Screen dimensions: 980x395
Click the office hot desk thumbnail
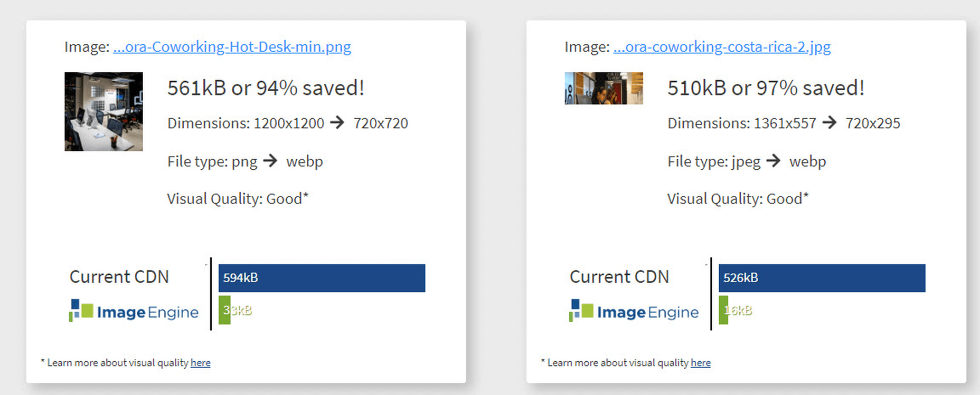pyautogui.click(x=103, y=112)
